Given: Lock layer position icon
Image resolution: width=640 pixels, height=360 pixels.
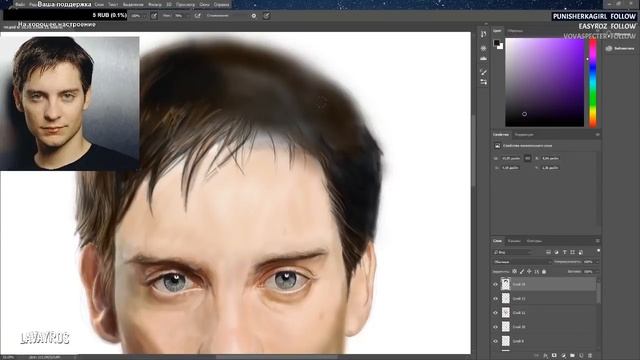Looking at the screenshot, I should tap(529, 271).
